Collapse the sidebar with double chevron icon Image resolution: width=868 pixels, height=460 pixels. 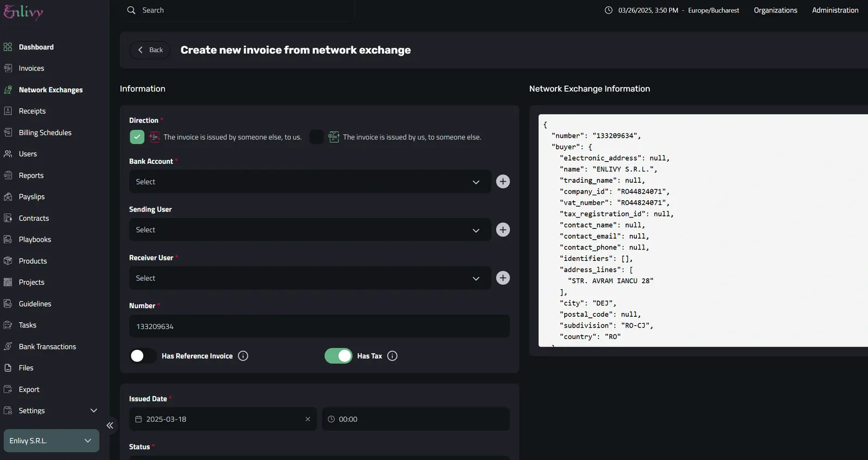click(x=110, y=426)
